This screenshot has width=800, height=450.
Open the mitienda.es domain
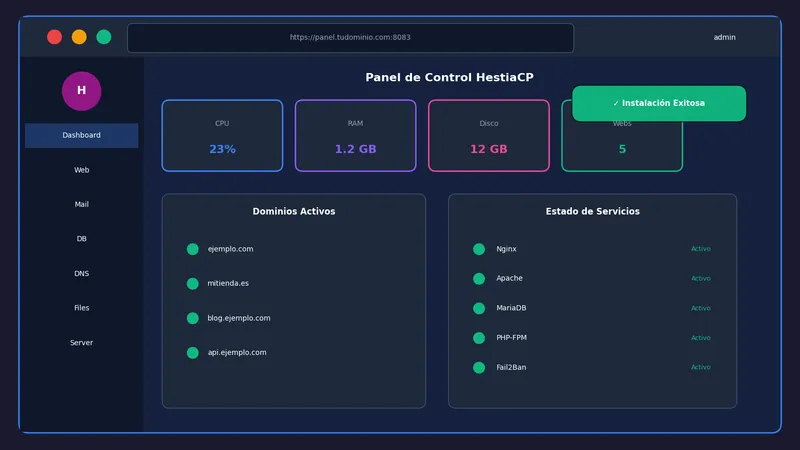click(228, 283)
